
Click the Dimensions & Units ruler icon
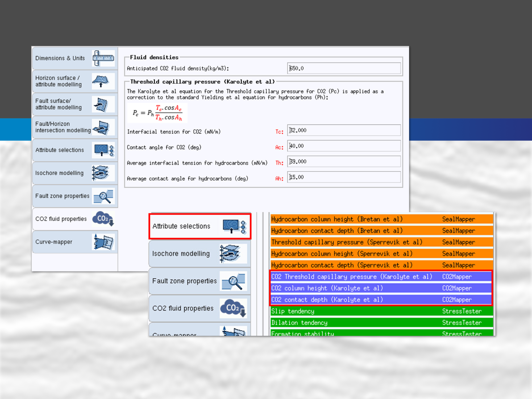[103, 58]
